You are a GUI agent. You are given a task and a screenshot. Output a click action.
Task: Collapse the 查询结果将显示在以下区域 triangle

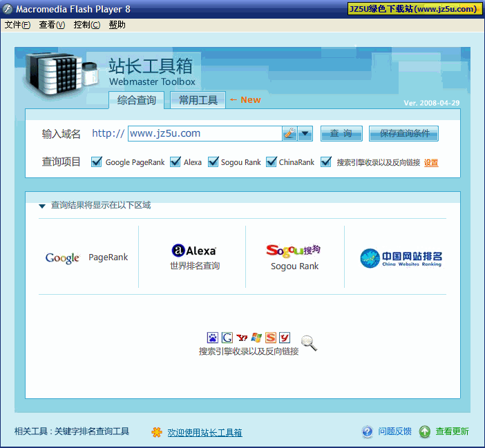42,206
